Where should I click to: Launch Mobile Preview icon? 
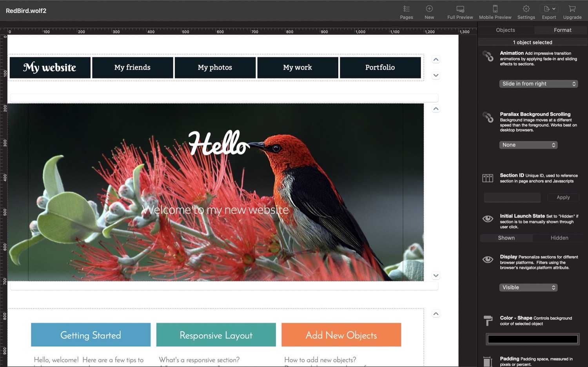495,9
